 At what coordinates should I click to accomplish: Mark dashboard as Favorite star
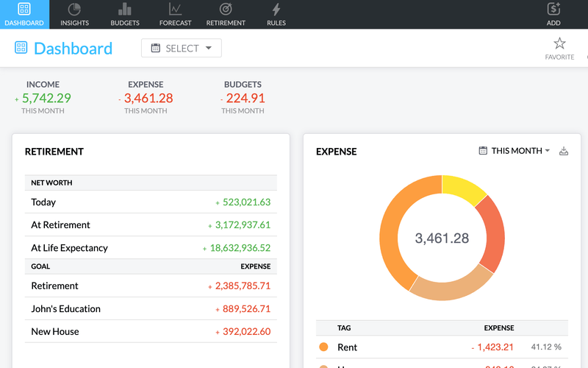559,43
